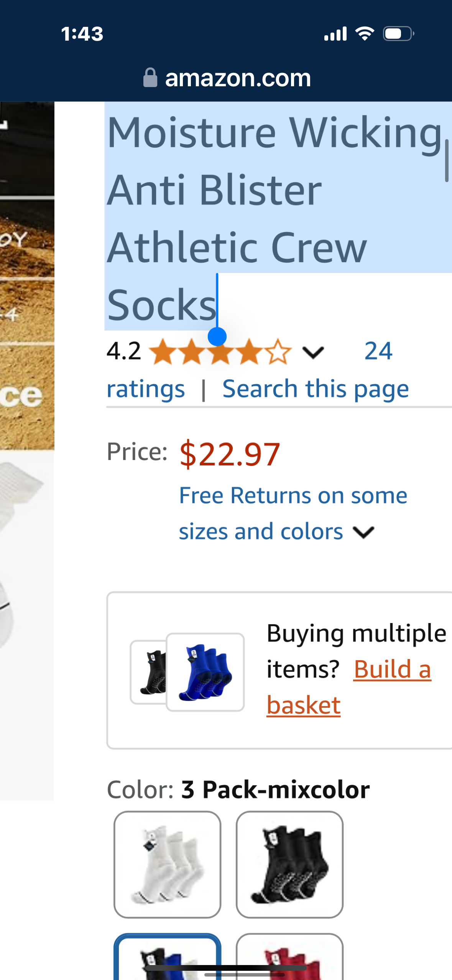This screenshot has height=980, width=452.
Task: Tap the amazon.com address bar
Action: point(238,78)
